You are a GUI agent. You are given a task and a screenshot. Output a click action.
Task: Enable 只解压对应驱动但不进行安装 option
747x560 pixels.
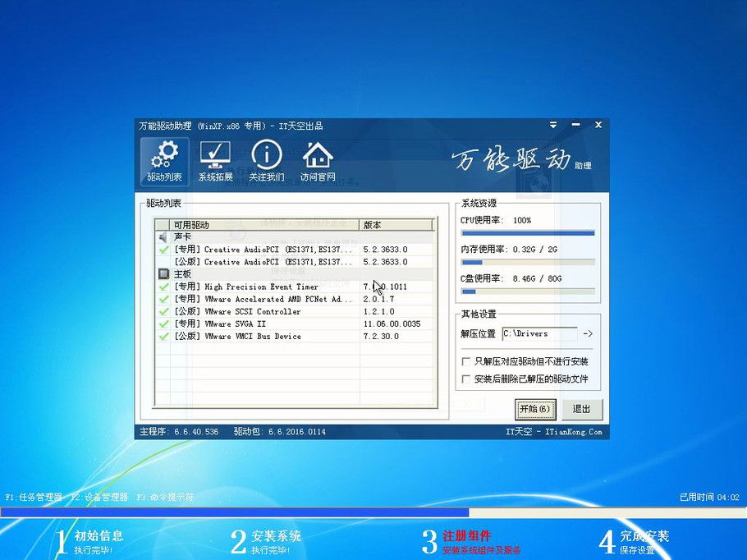pos(466,362)
